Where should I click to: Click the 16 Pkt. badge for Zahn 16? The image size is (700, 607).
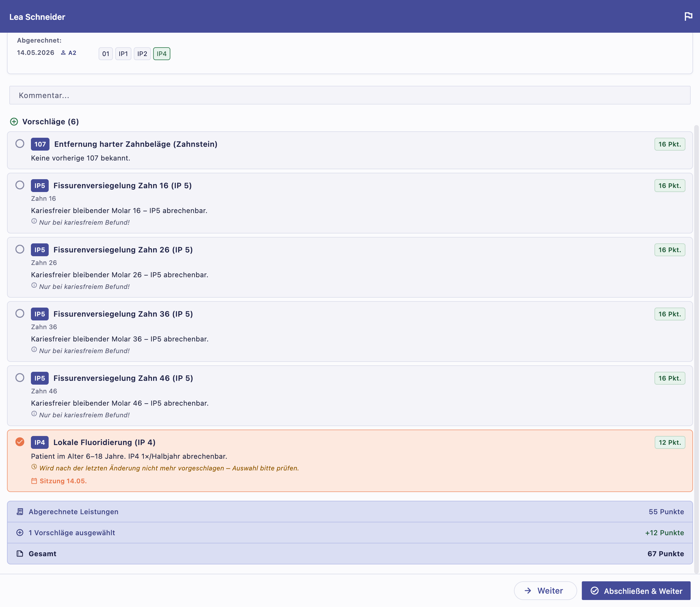tap(670, 186)
